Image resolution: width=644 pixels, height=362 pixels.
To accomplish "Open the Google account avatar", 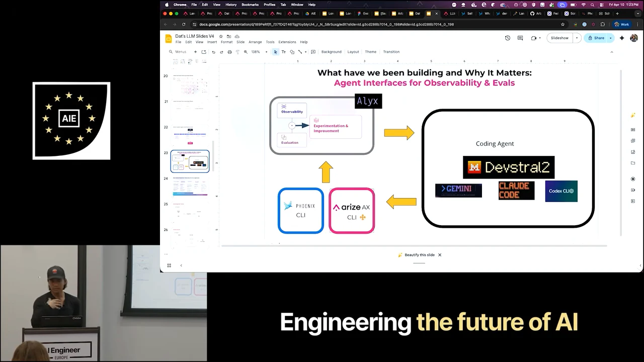I will coord(633,38).
